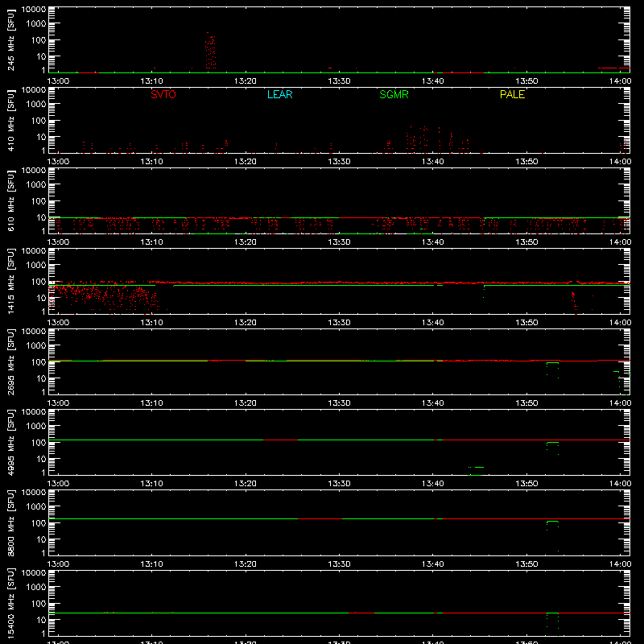Click the 10000 y-axis value of 245 MHz panel

pyautogui.click(x=34, y=10)
